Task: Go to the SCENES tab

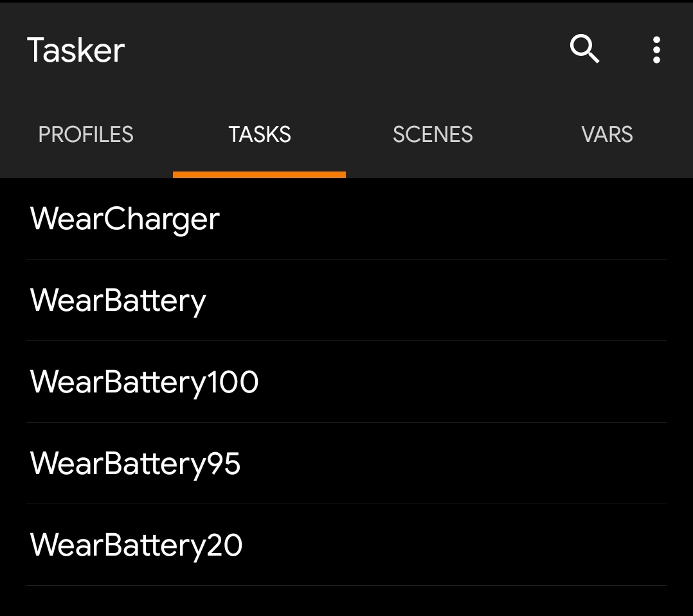Action: 433,134
